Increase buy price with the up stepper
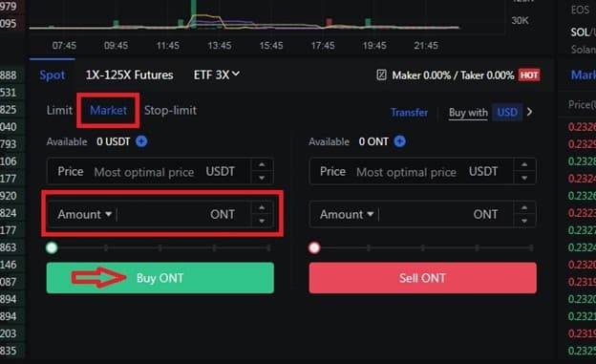 (x=262, y=165)
